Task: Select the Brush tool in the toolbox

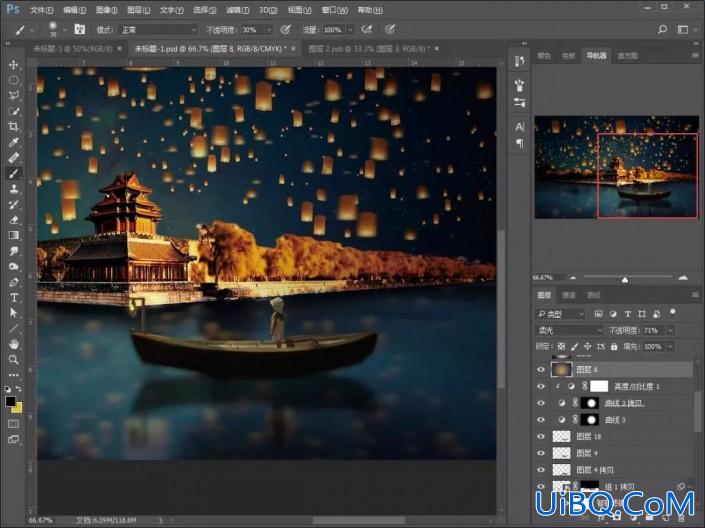Action: (x=13, y=173)
